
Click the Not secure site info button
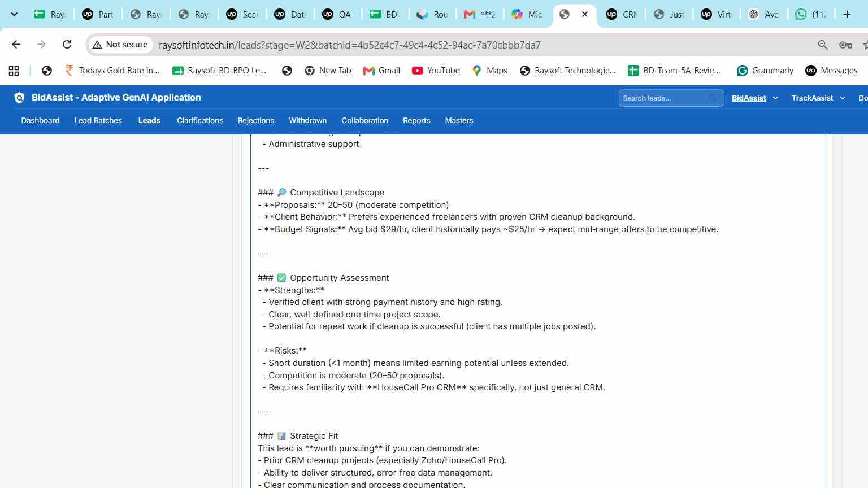pyautogui.click(x=120, y=45)
